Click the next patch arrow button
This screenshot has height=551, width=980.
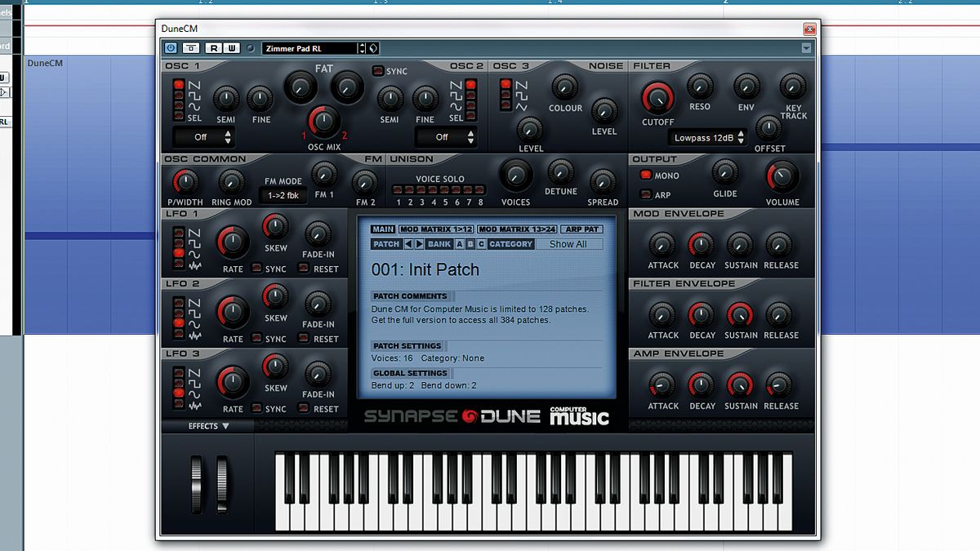tap(419, 243)
